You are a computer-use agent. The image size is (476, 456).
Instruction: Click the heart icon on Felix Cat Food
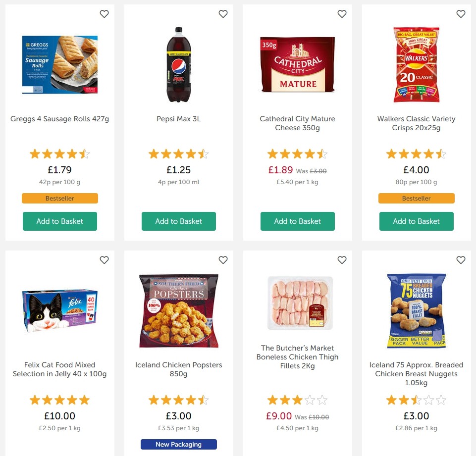(104, 259)
